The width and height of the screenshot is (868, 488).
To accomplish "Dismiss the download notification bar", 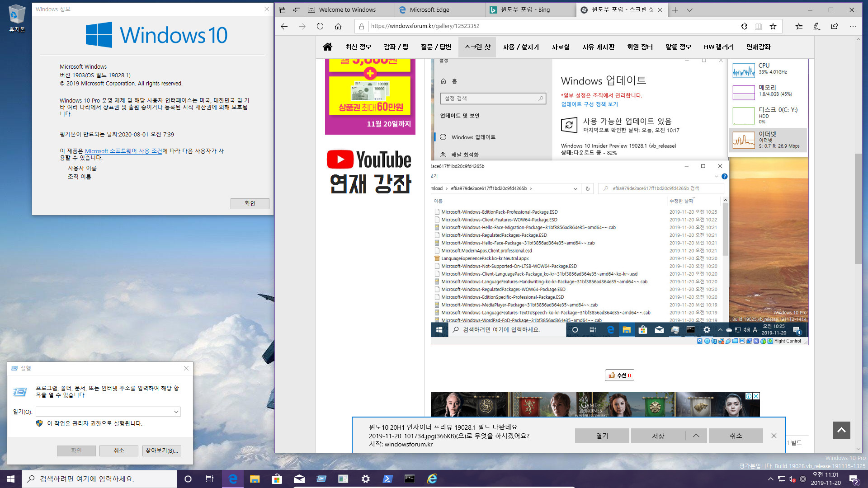I will point(774,436).
